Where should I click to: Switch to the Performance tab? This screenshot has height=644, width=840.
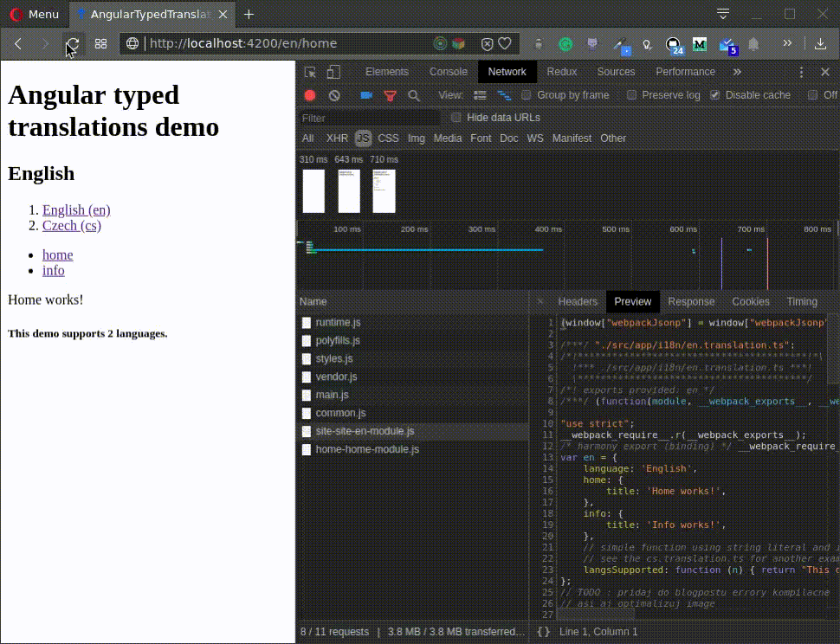click(685, 72)
